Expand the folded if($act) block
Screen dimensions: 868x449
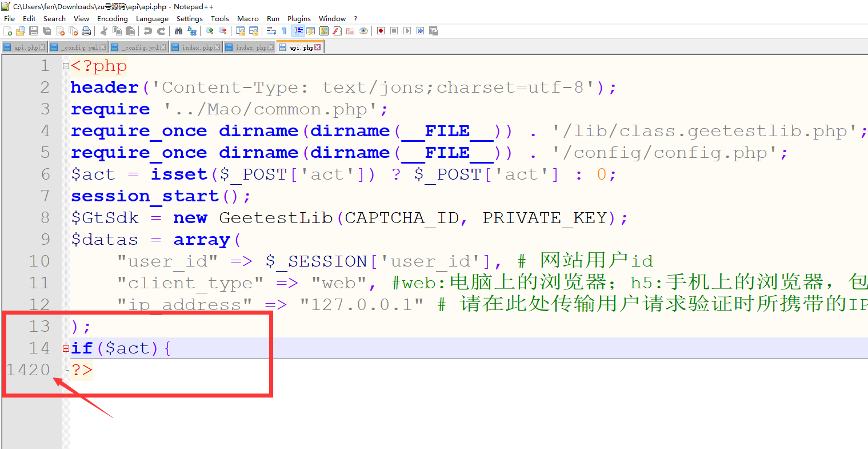point(66,348)
